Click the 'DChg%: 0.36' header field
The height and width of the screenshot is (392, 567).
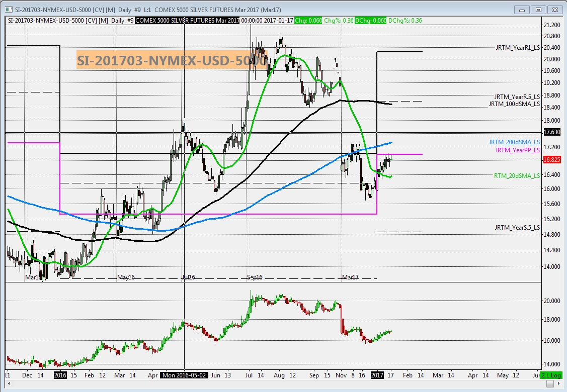click(405, 20)
